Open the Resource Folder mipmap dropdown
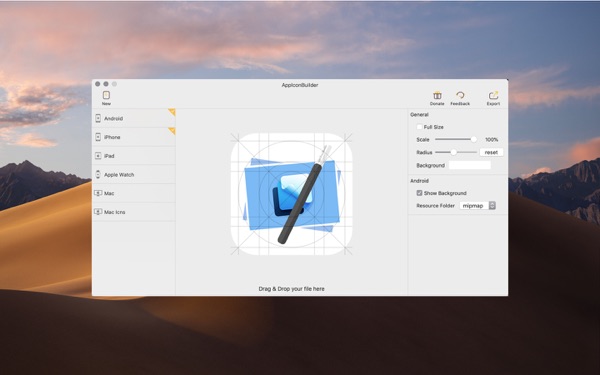Image resolution: width=600 pixels, height=375 pixels. pyautogui.click(x=477, y=205)
